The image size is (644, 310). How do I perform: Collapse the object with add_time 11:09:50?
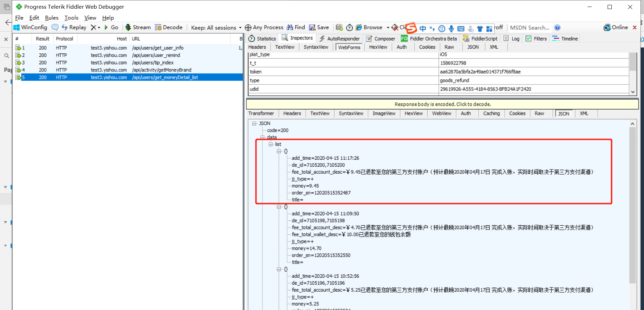279,207
